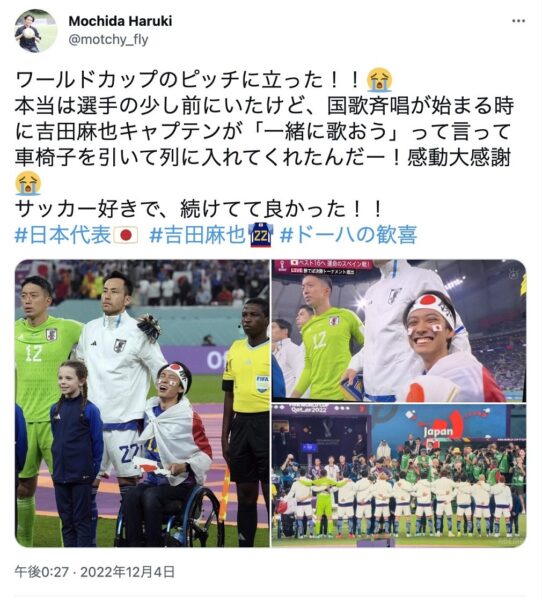Click Mochida Haruki's profile avatar
This screenshot has height=600, width=542.
[36, 31]
